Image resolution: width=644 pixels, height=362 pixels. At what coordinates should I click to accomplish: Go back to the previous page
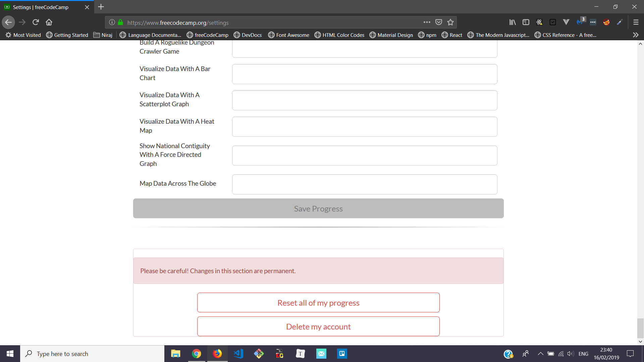coord(8,22)
